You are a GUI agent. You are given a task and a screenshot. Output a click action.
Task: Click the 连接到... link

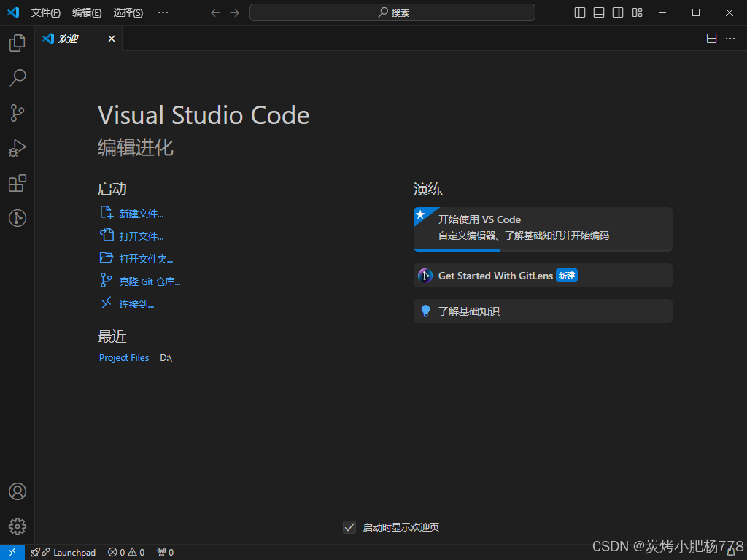click(x=136, y=304)
